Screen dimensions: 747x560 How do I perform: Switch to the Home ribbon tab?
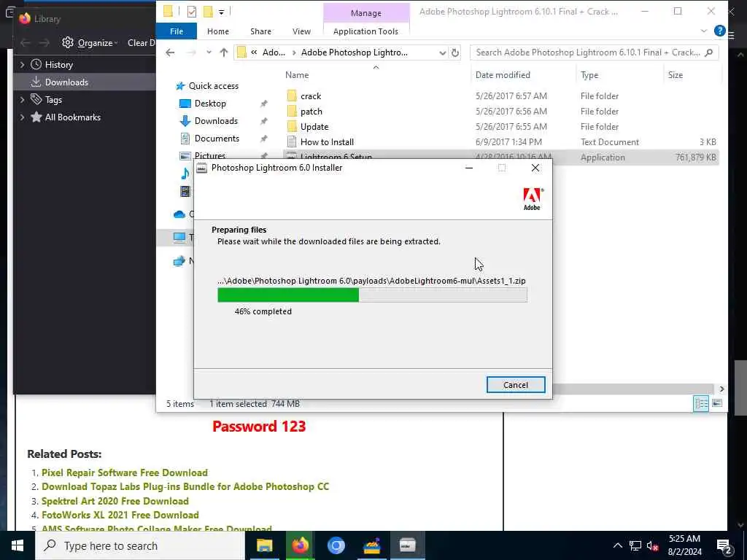click(217, 31)
